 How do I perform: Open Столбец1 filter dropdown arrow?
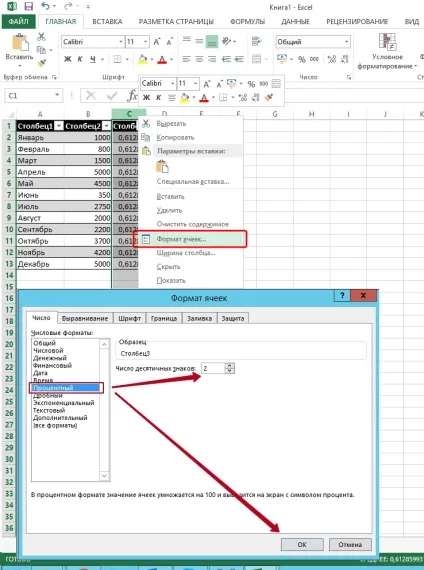click(x=58, y=126)
